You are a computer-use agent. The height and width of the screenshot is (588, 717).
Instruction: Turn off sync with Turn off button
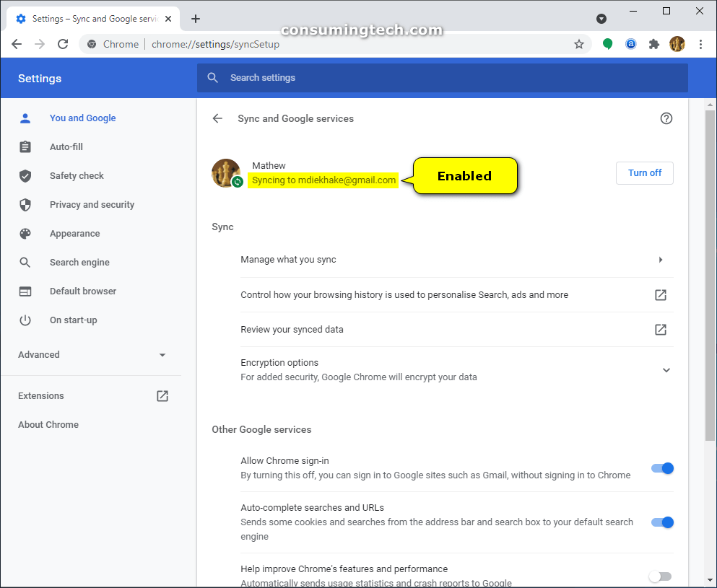tap(644, 172)
